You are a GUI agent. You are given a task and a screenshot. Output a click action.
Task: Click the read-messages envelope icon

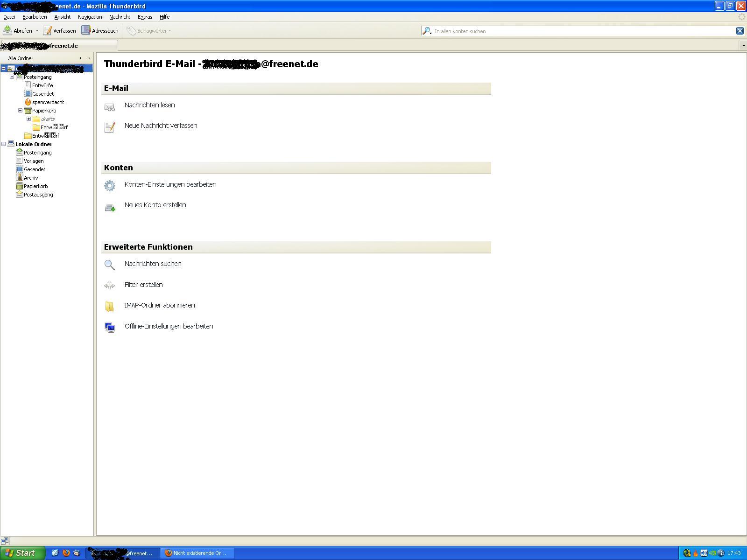[110, 107]
